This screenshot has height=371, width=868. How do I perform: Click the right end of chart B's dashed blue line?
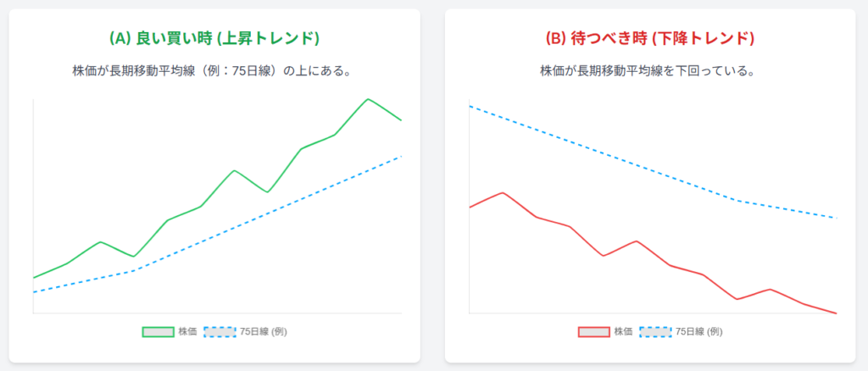837,218
